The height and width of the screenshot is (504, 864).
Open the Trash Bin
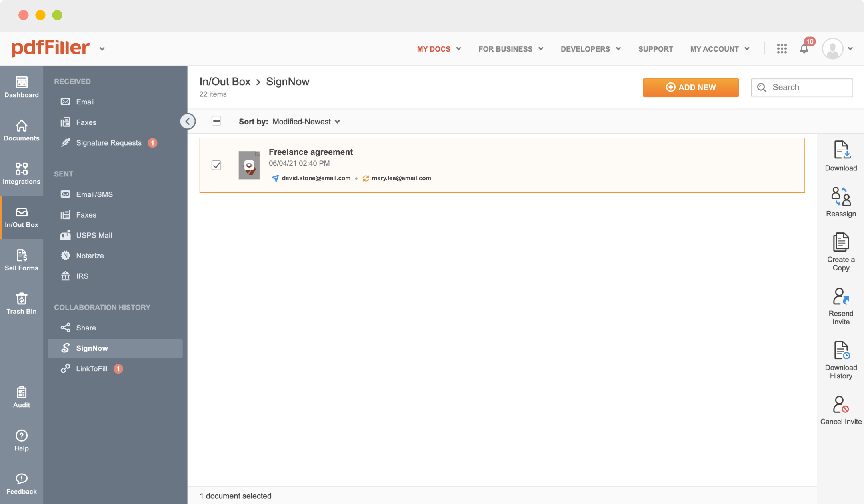[22, 304]
